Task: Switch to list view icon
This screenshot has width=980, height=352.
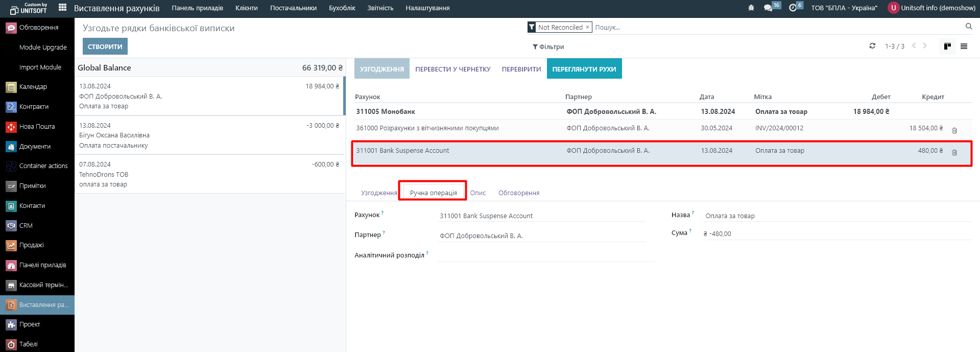Action: (964, 46)
